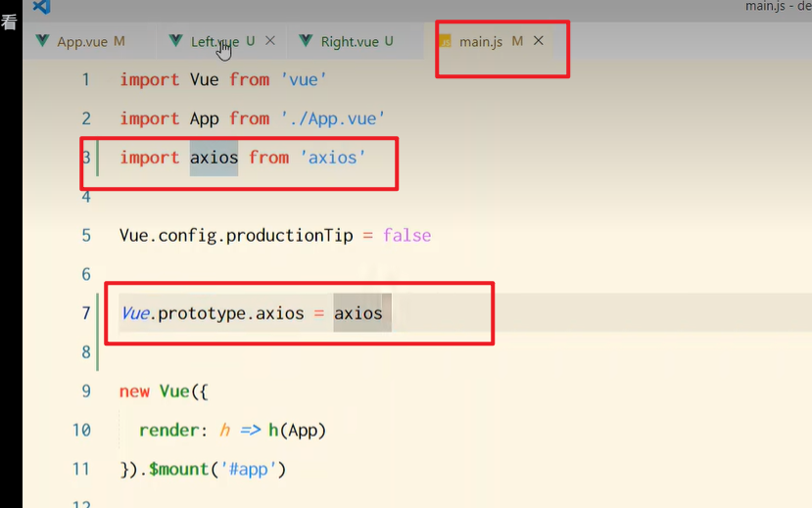The width and height of the screenshot is (812, 508).
Task: Click the $mount('#app') call
Action: point(216,470)
